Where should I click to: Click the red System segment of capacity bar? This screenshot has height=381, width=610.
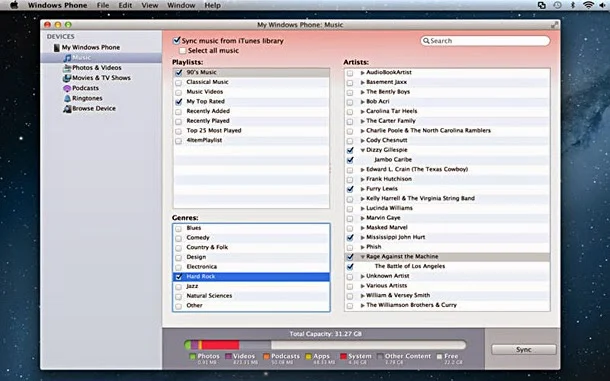click(x=221, y=345)
